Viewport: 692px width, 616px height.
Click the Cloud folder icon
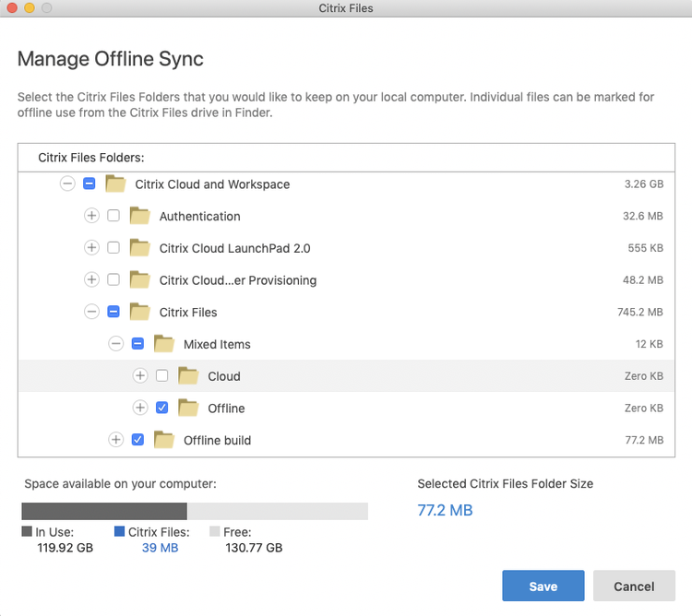(x=189, y=375)
